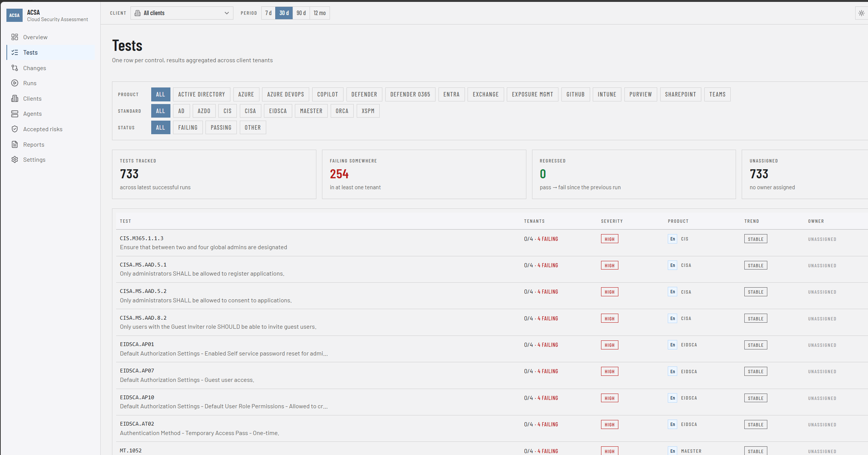The image size is (868, 455).
Task: Select ALL in the Standard filter
Action: coord(161,111)
